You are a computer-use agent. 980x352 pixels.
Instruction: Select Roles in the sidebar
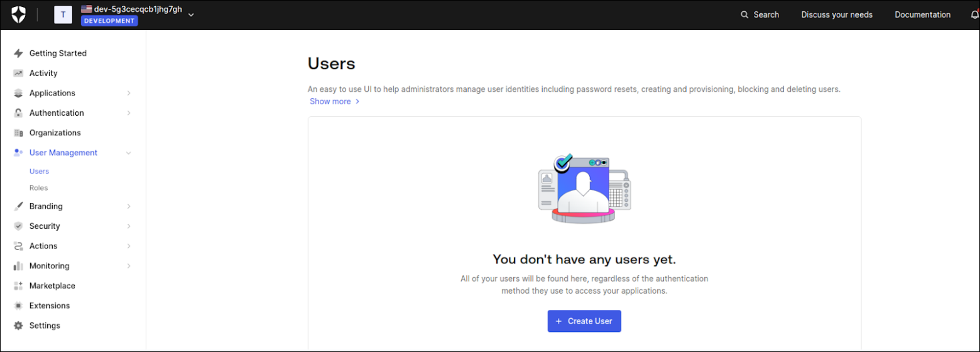coord(38,188)
